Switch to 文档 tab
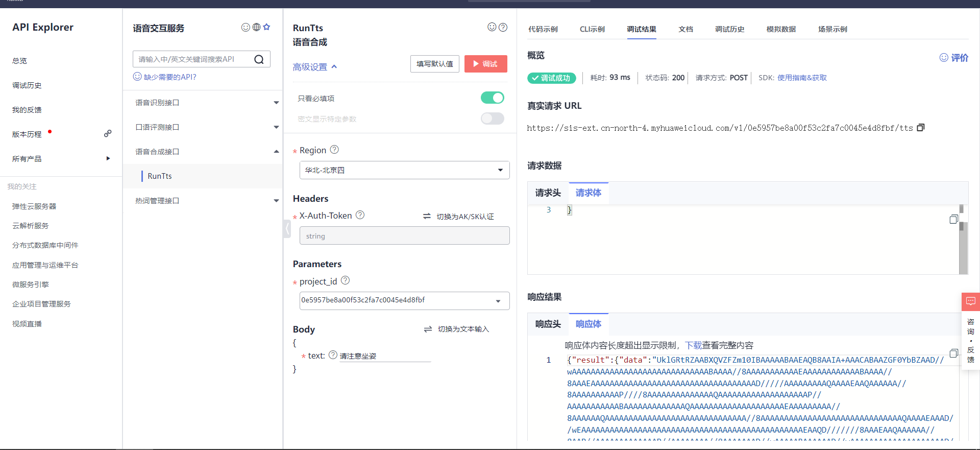This screenshot has width=980, height=450. [x=685, y=29]
